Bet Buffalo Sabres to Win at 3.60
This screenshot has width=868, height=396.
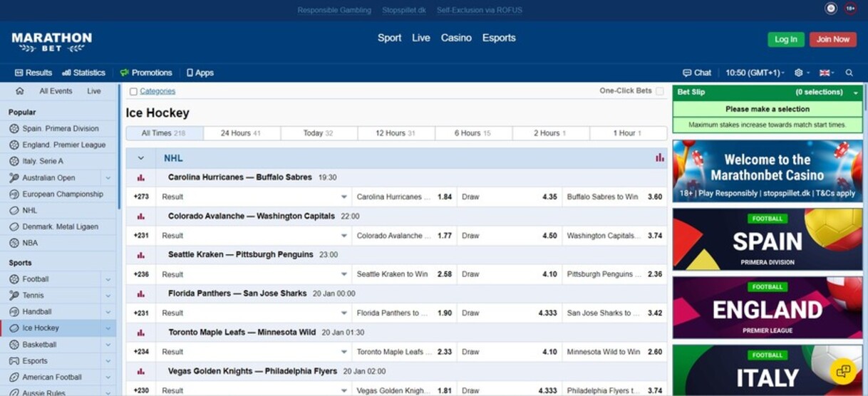614,197
